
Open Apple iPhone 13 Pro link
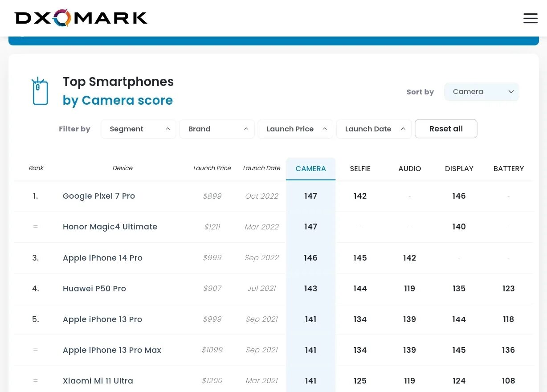102,319
